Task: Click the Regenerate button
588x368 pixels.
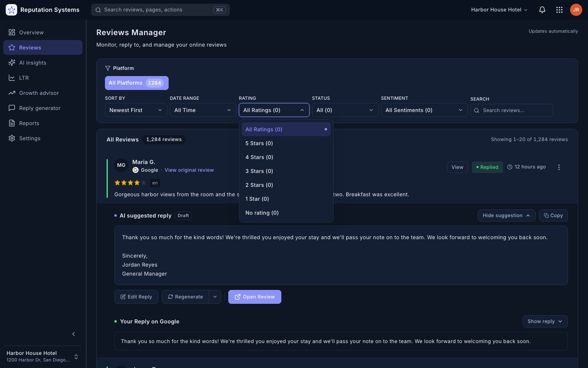Action: (185, 297)
